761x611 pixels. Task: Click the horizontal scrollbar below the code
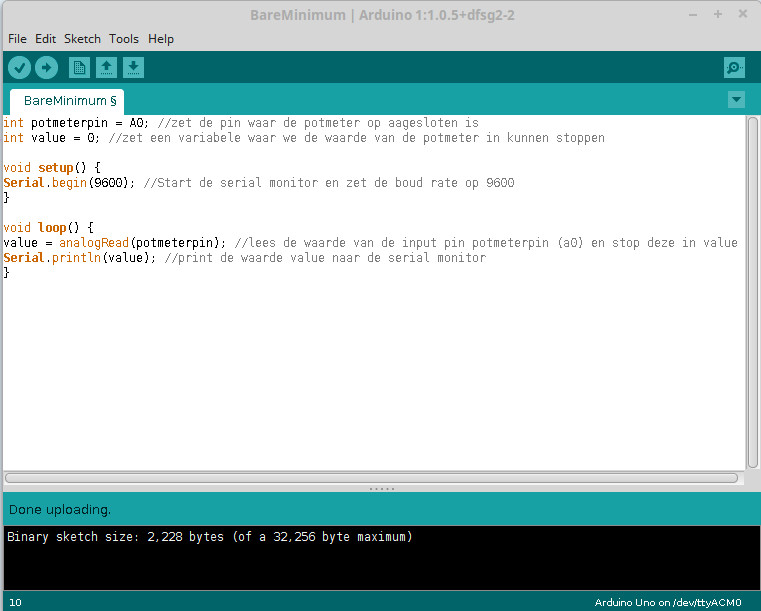pyautogui.click(x=370, y=478)
